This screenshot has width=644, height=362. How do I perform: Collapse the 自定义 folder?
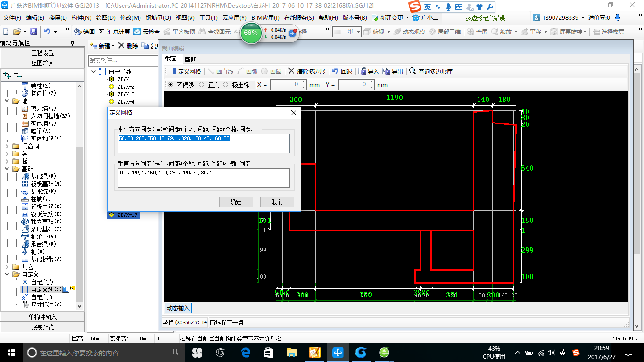click(x=7, y=274)
